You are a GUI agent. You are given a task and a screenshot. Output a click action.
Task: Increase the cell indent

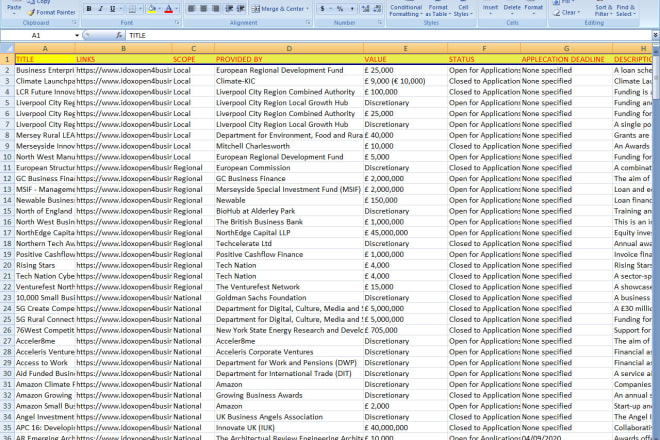(x=241, y=9)
